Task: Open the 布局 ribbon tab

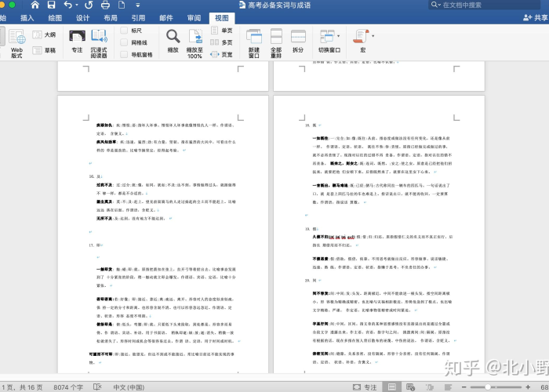Action: (x=111, y=18)
